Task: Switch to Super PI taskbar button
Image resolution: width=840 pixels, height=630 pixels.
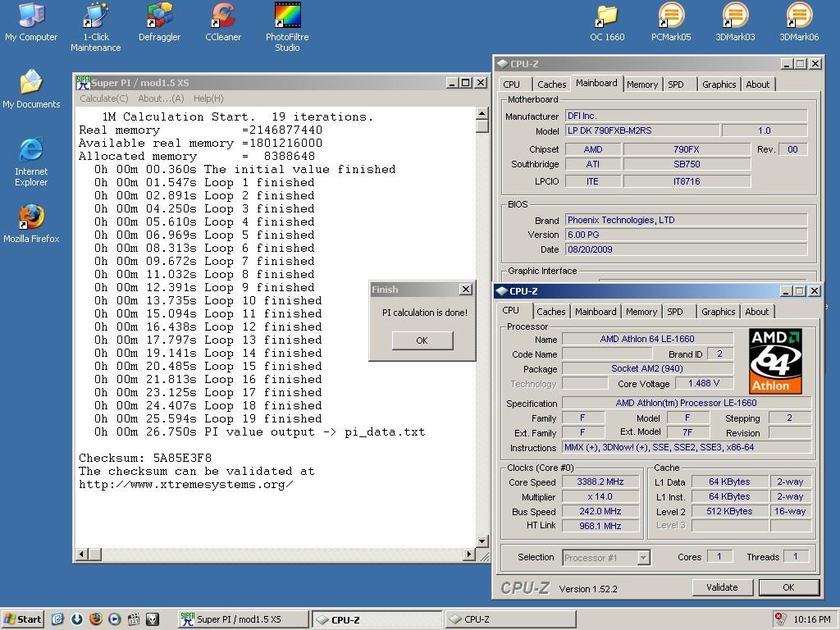Action: click(x=243, y=619)
